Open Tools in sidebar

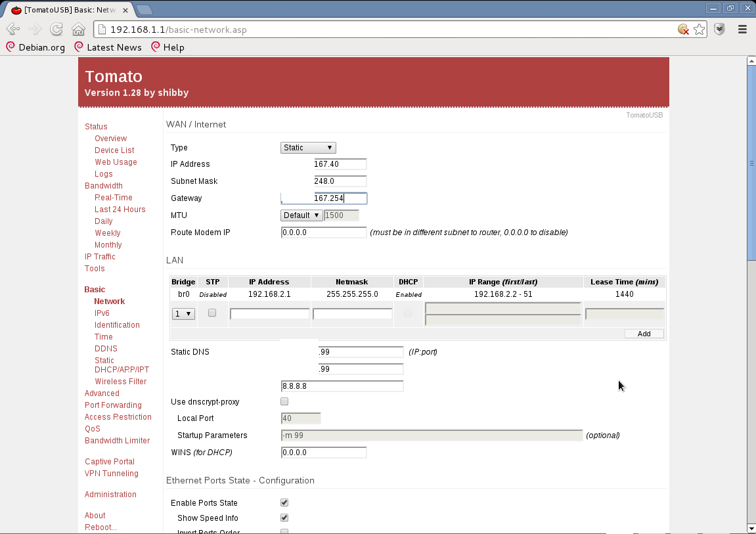pos(95,269)
